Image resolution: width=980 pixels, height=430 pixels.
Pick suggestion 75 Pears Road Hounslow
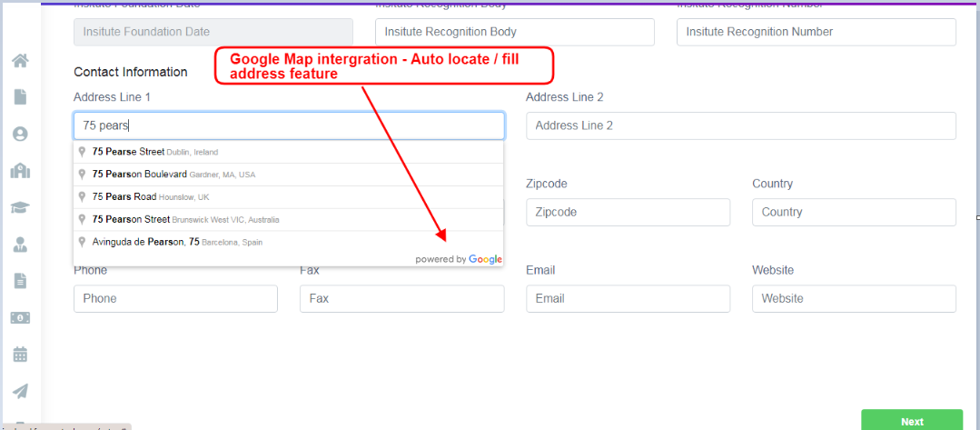(288, 197)
